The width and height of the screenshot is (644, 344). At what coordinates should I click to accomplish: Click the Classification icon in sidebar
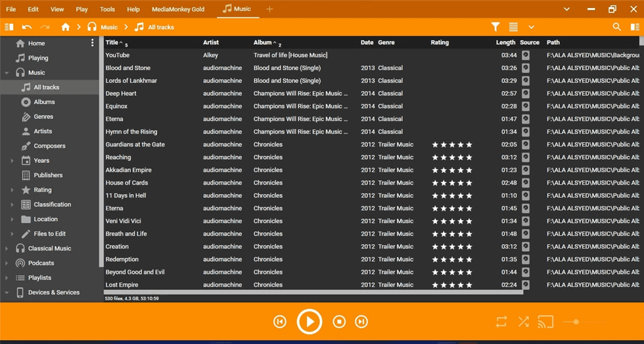(26, 205)
